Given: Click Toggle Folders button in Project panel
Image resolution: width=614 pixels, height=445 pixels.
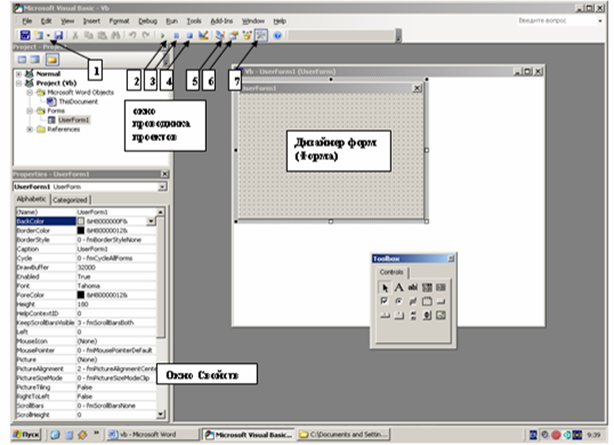Looking at the screenshot, I should [x=50, y=60].
